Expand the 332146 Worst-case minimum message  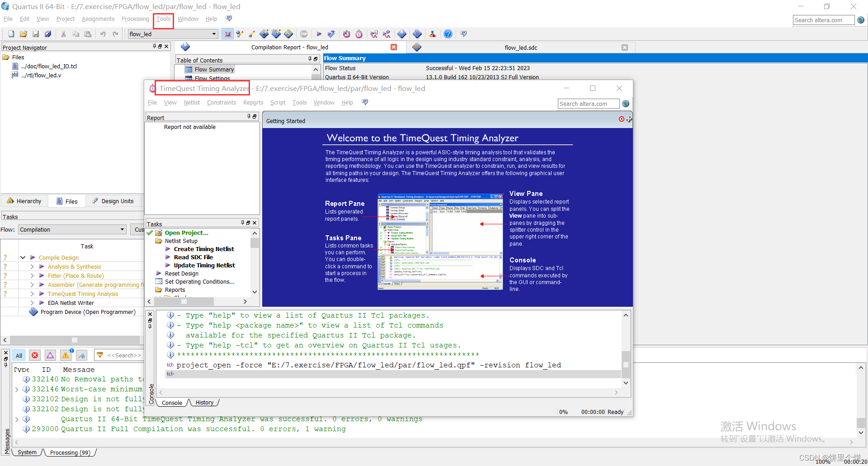pyautogui.click(x=17, y=389)
